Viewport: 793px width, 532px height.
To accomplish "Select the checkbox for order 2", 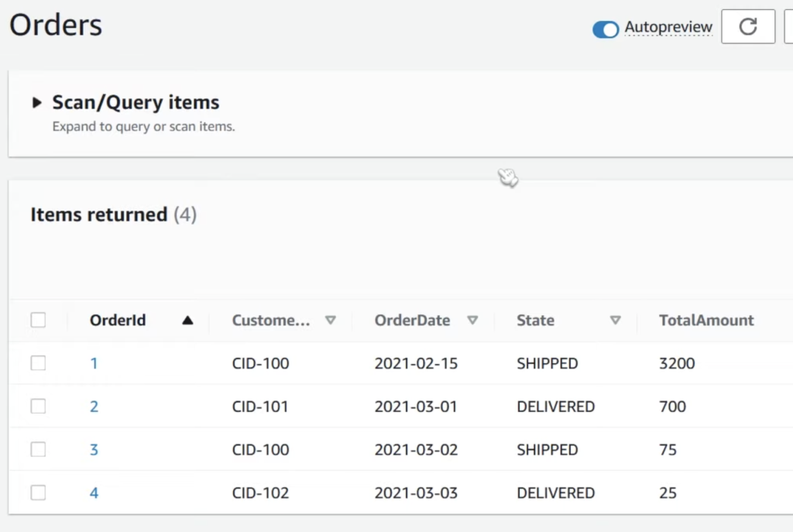I will [38, 407].
